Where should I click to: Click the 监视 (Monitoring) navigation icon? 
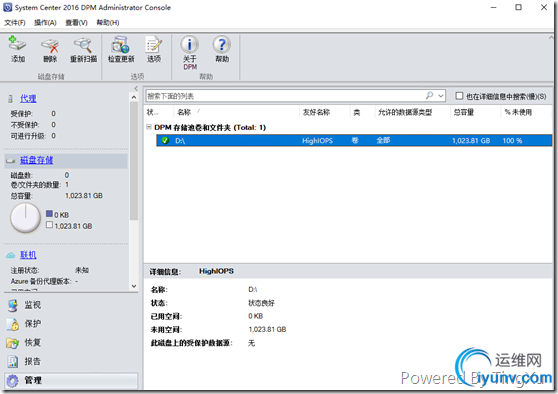12,305
